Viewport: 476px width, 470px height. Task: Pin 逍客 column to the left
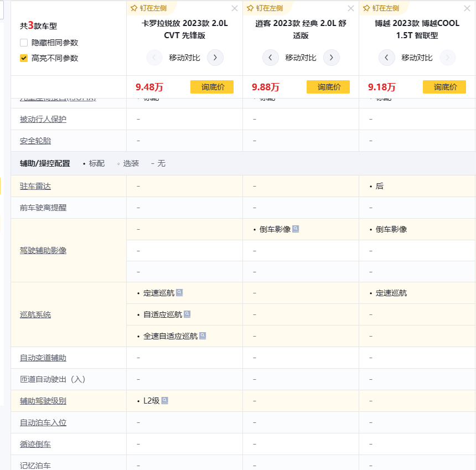click(265, 8)
